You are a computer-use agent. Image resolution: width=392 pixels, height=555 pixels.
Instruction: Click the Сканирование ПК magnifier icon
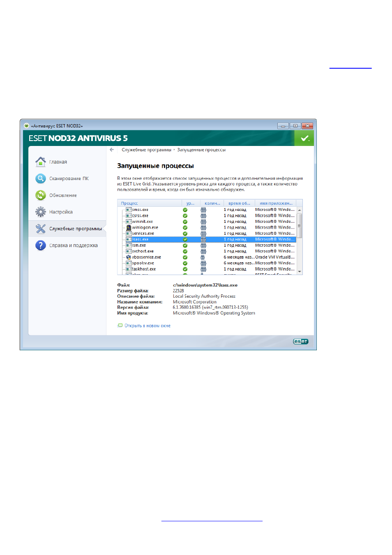pyautogui.click(x=40, y=178)
